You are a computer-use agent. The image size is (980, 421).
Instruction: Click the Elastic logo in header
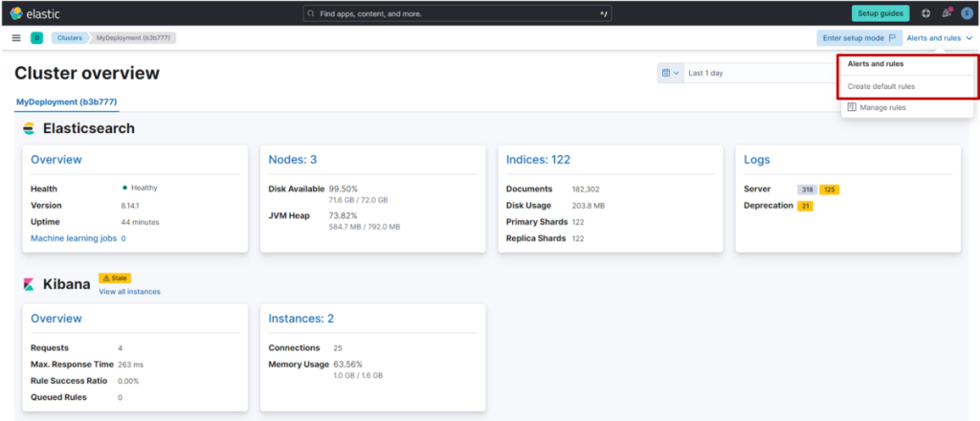coord(34,13)
